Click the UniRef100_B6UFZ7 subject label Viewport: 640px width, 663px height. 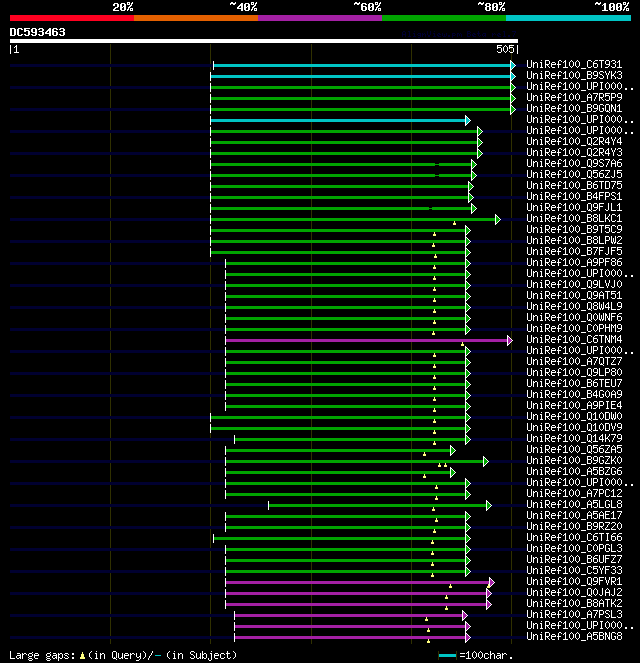tap(574, 559)
